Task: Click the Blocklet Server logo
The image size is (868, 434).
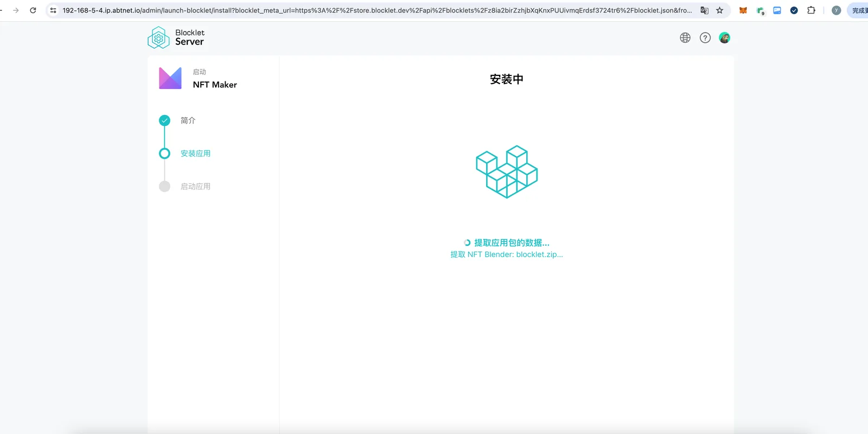Action: (158, 38)
